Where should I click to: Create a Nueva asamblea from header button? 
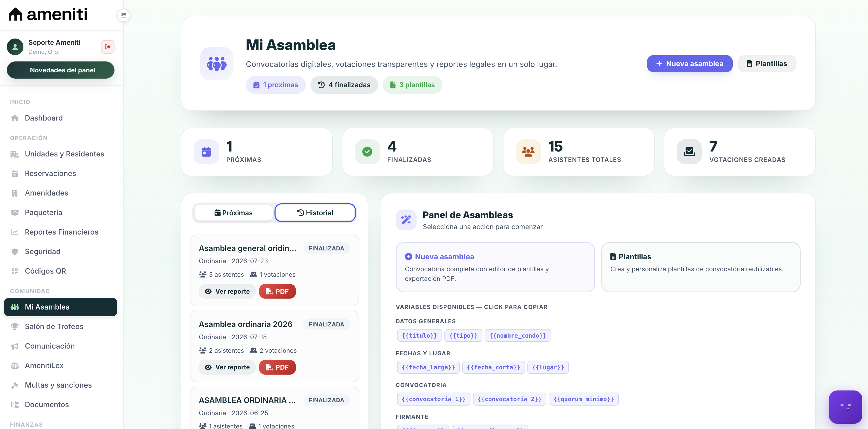(690, 64)
